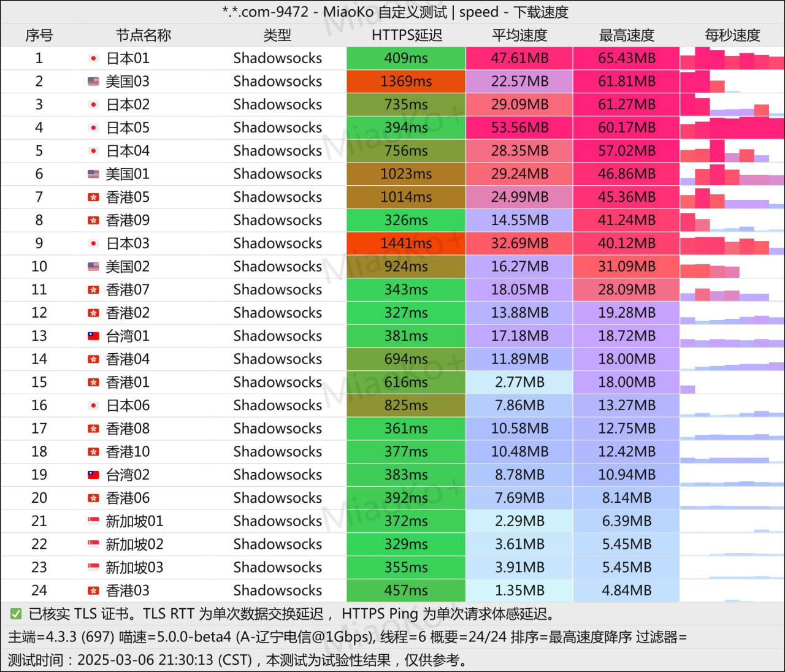Click the 1014ms latency cell
Viewport: 785px width, 672px height.
[406, 197]
